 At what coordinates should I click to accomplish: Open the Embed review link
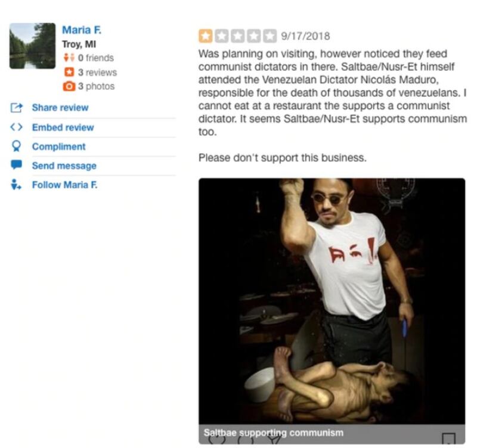click(63, 127)
